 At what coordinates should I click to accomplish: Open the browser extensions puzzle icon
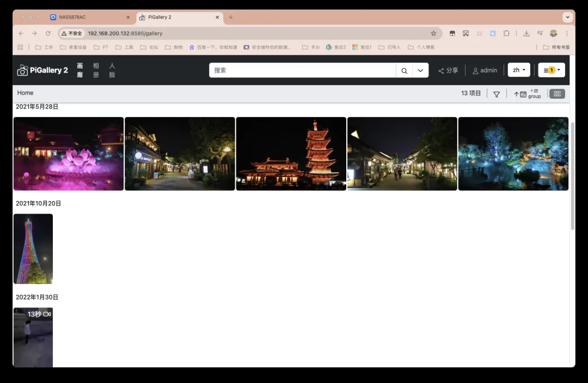506,33
